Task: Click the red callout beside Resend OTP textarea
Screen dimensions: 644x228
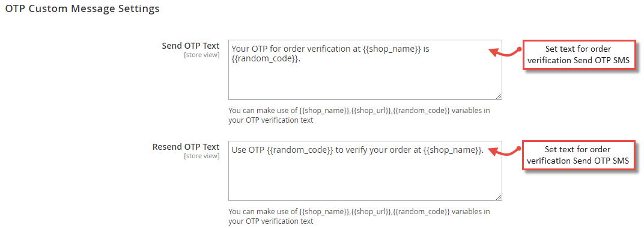Action: coord(579,155)
